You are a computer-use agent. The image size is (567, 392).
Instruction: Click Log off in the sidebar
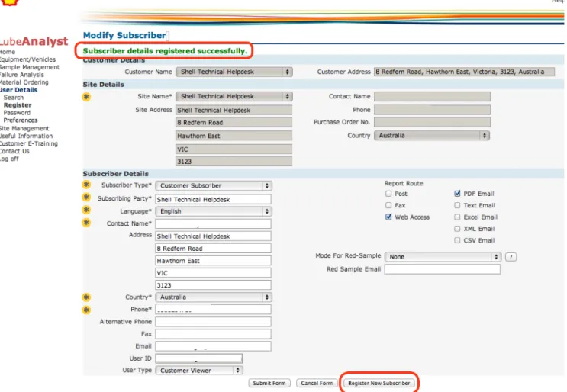point(9,159)
